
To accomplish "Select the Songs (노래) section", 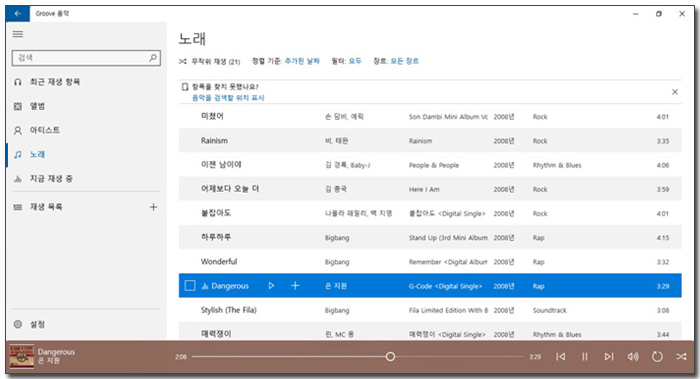I will pos(37,154).
